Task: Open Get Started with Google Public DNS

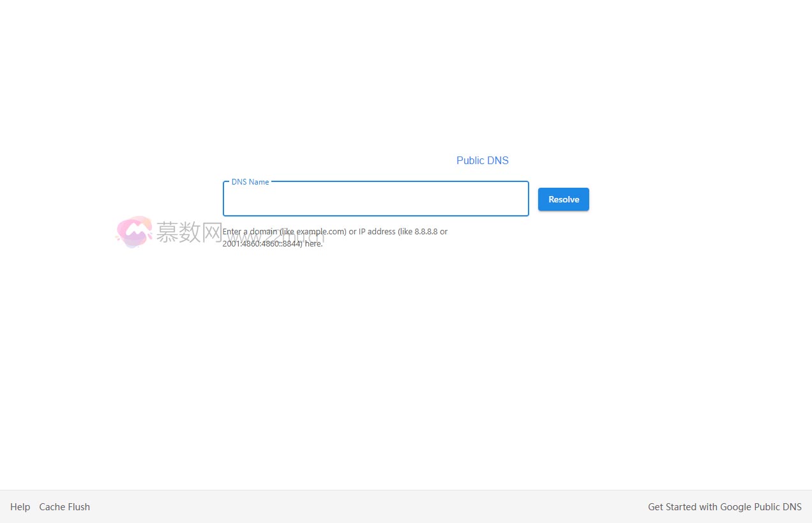Action: tap(725, 506)
